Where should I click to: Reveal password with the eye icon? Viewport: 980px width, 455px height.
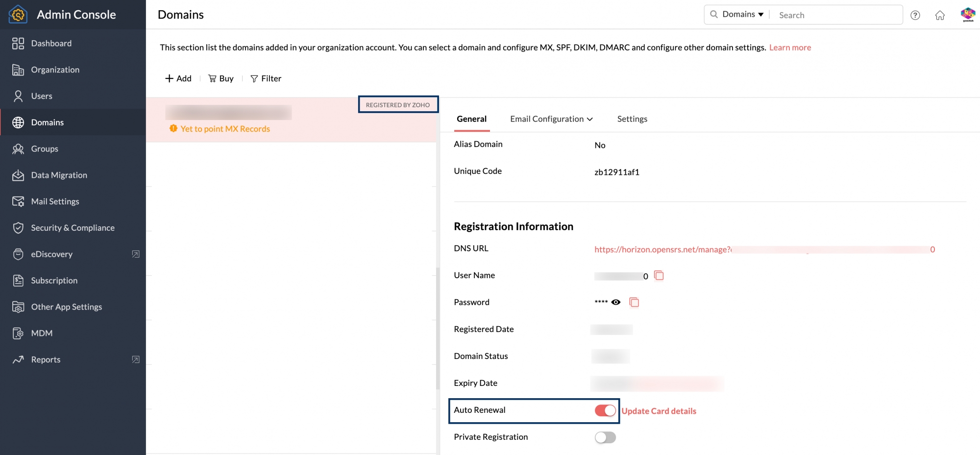pos(616,302)
